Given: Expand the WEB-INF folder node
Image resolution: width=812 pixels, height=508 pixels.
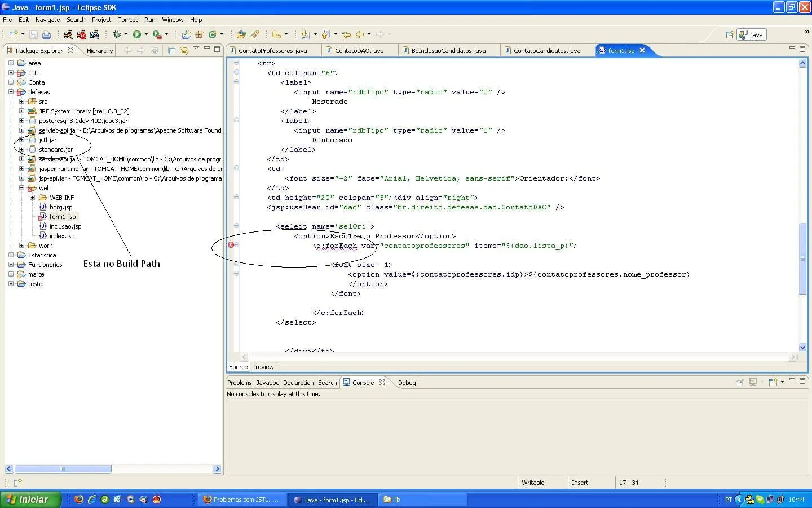Looking at the screenshot, I should click(x=32, y=198).
